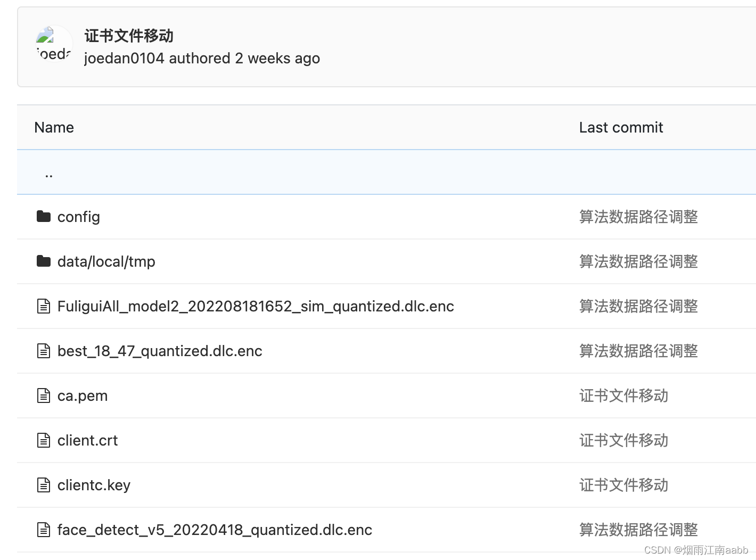The width and height of the screenshot is (756, 560).
Task: Click the Name column header
Action: [x=53, y=127]
